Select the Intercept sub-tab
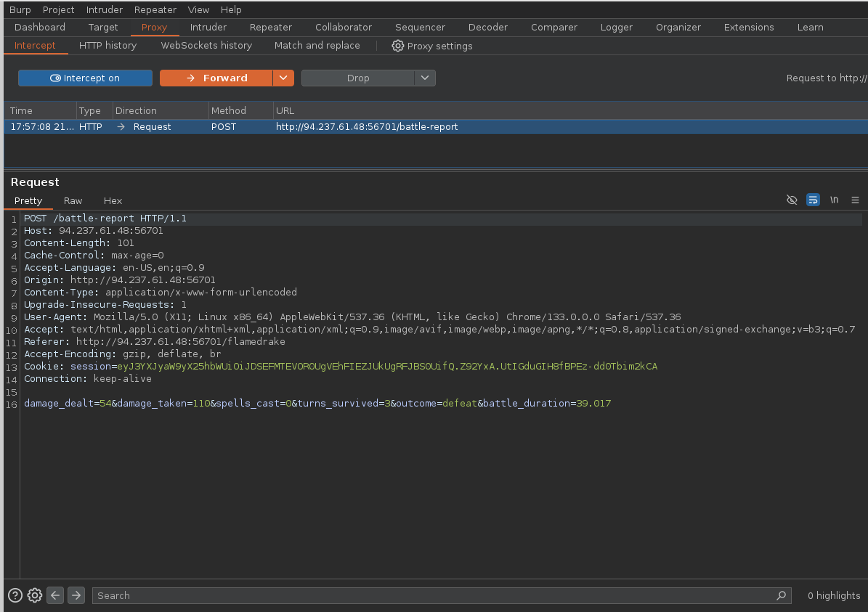The image size is (868, 612). pos(35,46)
